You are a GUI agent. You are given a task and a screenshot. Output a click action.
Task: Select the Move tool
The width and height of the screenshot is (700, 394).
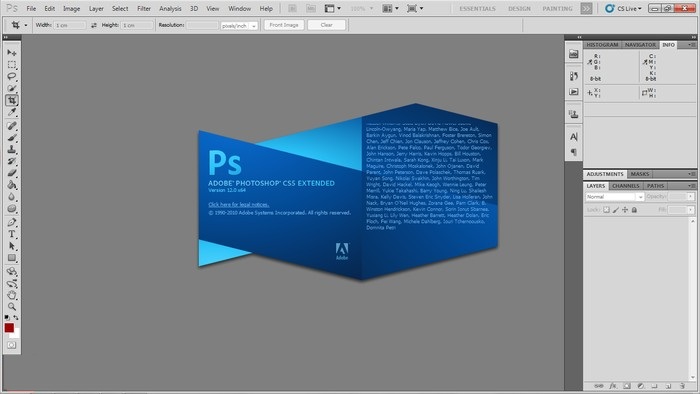pos(12,53)
